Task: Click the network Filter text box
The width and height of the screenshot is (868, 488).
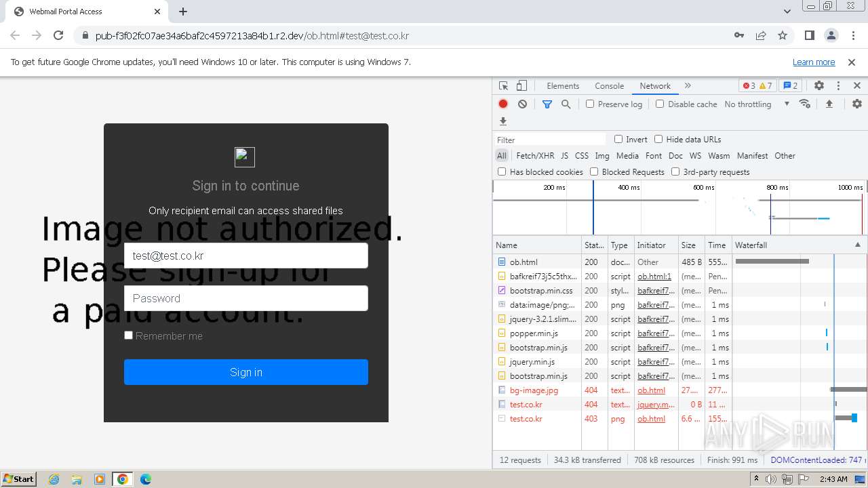Action: click(x=550, y=139)
